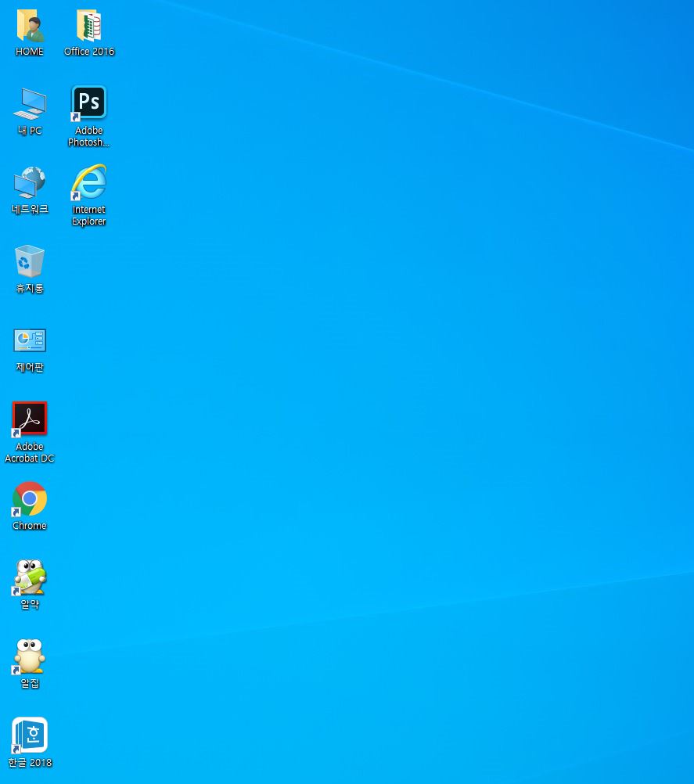The width and height of the screenshot is (694, 784).
Task: Click the "알집" label text
Action: pos(30,684)
